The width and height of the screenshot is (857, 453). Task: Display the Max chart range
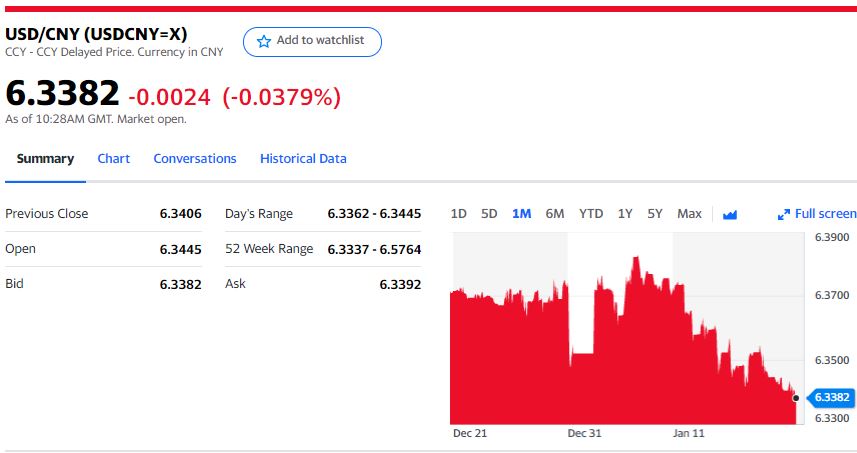(x=689, y=213)
